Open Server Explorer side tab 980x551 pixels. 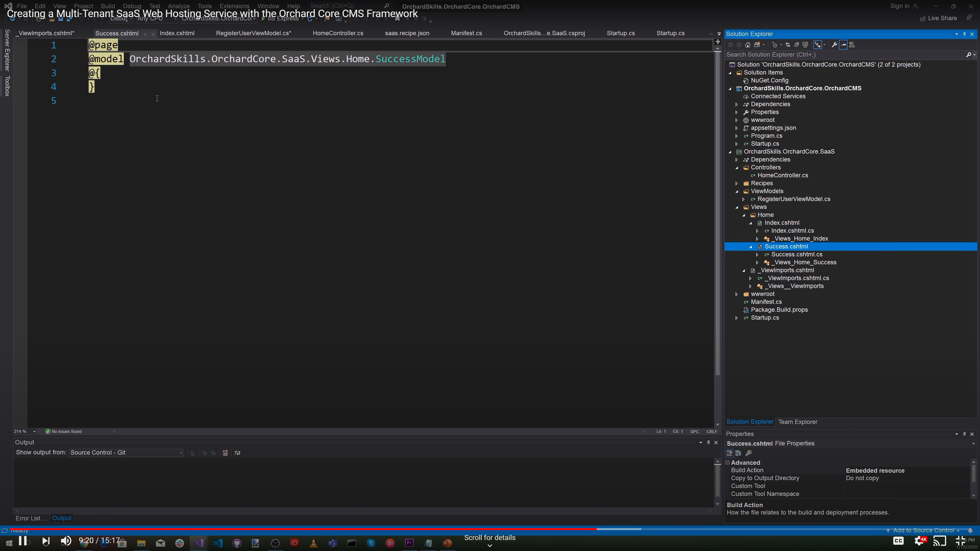pyautogui.click(x=7, y=50)
